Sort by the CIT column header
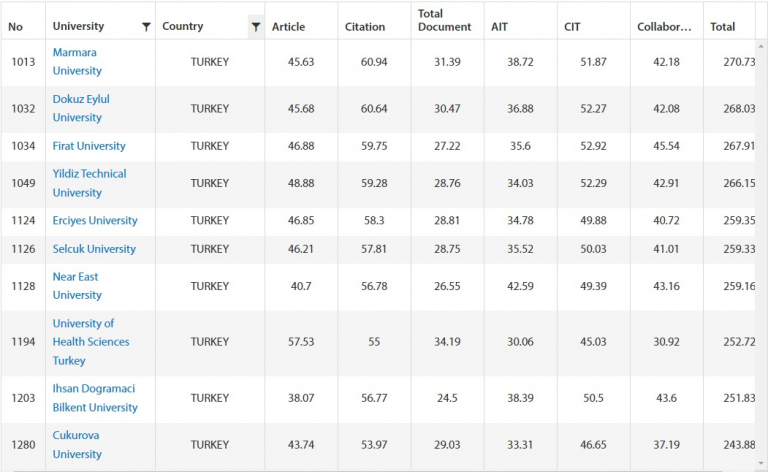 pos(572,27)
